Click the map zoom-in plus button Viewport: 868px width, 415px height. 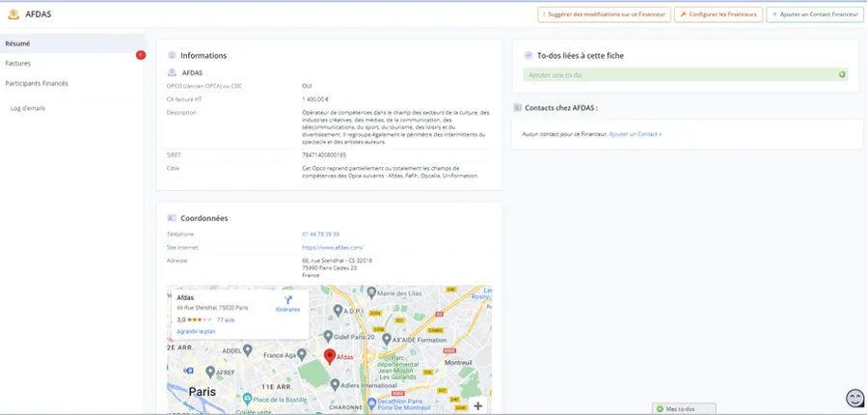click(477, 406)
